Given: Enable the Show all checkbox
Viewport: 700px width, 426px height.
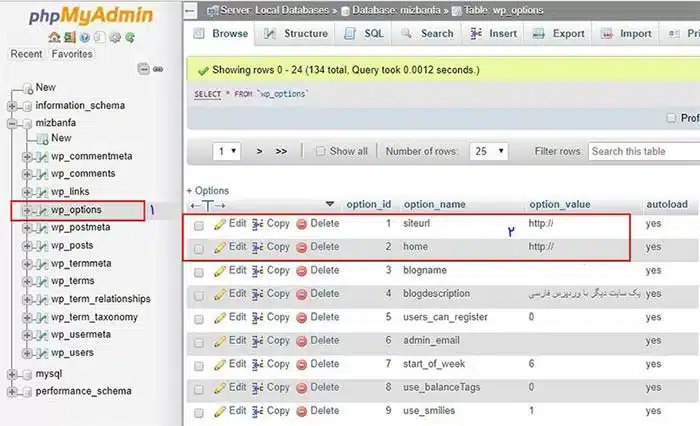Looking at the screenshot, I should 320,152.
